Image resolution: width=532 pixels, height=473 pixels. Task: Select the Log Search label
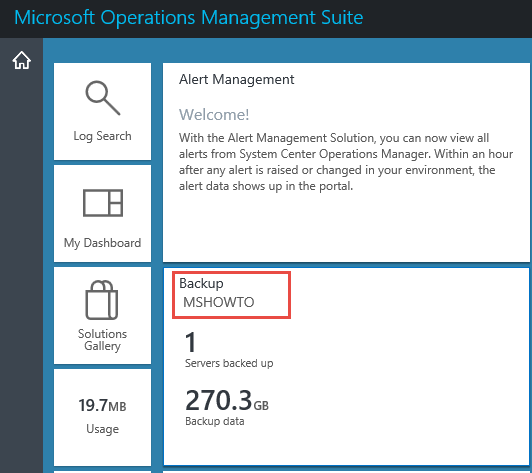(102, 136)
